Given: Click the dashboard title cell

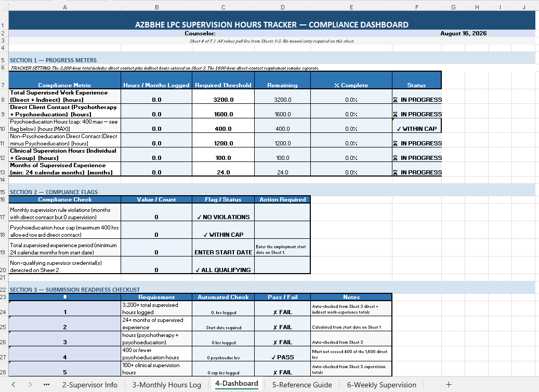Looking at the screenshot, I should tap(271, 20).
